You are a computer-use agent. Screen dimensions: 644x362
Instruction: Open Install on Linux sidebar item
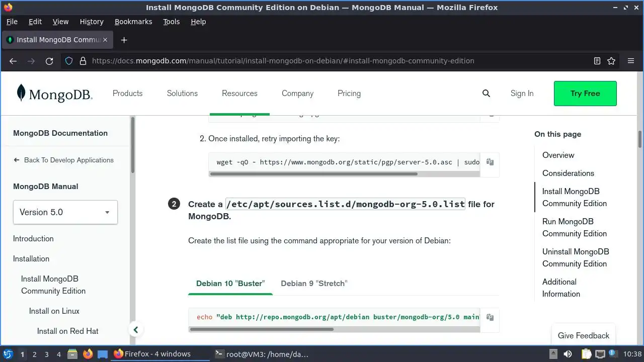(x=54, y=311)
